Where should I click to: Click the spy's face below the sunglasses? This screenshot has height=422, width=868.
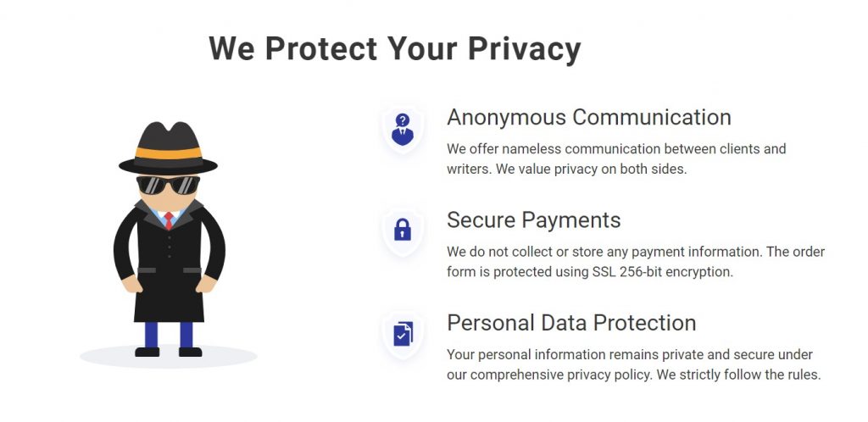click(169, 202)
